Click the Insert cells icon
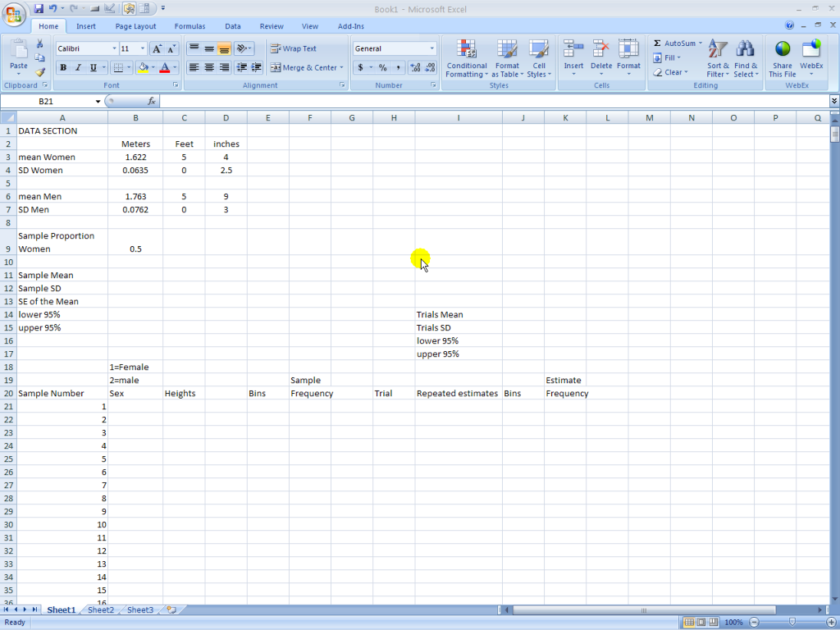The image size is (840, 630). tap(573, 49)
